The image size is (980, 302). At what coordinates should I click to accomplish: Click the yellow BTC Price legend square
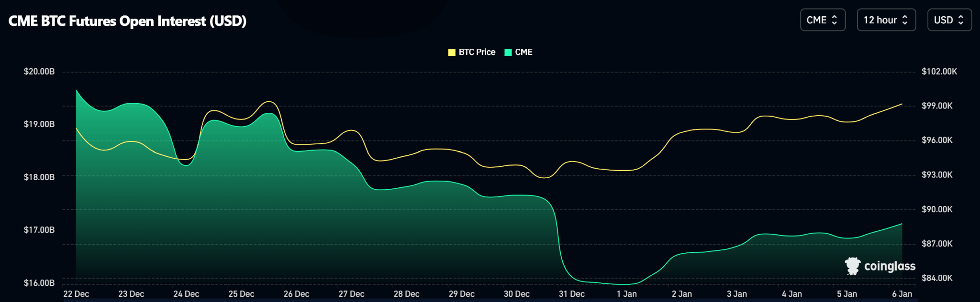(x=451, y=52)
